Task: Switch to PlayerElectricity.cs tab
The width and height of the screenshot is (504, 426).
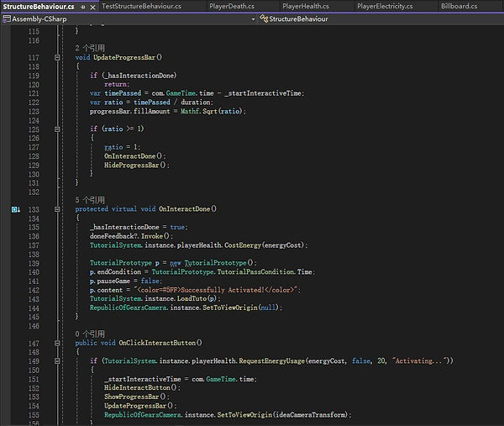Action: pos(385,6)
